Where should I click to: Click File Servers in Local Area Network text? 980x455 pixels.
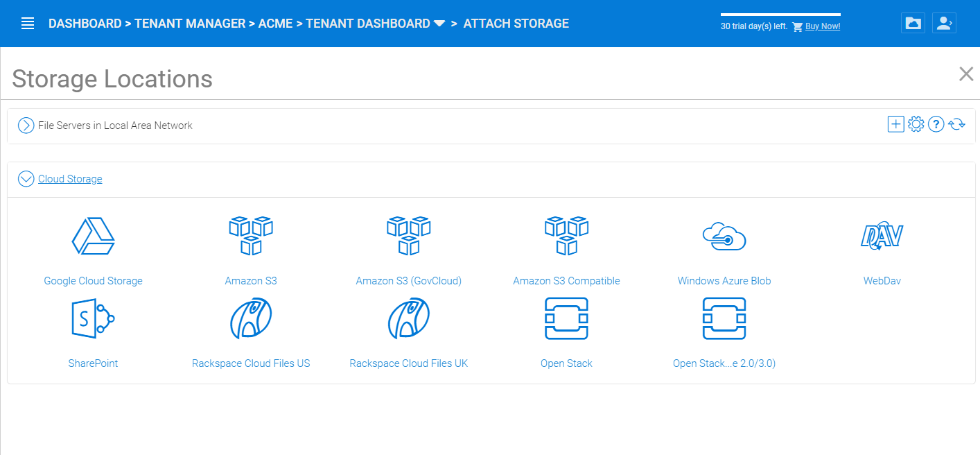(x=115, y=126)
